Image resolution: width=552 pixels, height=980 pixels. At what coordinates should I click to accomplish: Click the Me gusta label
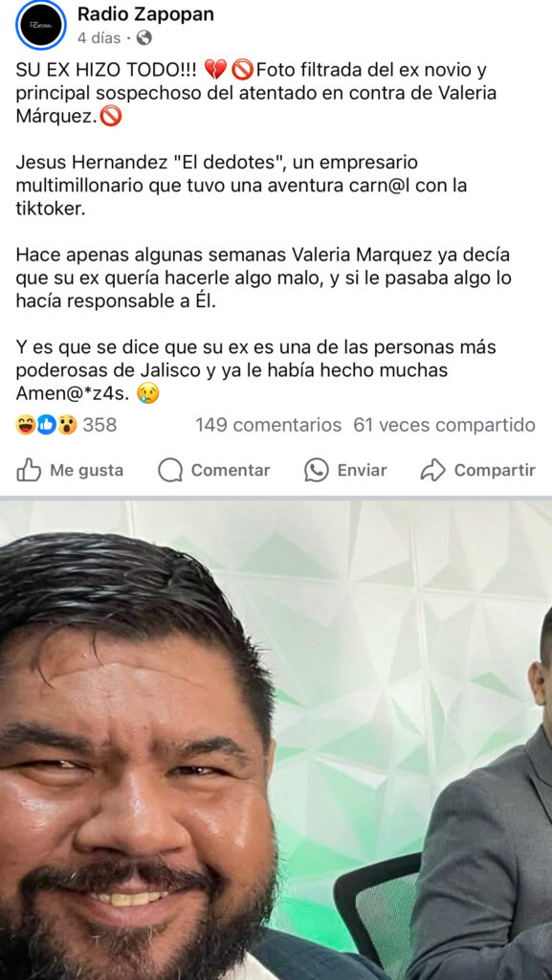pyautogui.click(x=86, y=471)
